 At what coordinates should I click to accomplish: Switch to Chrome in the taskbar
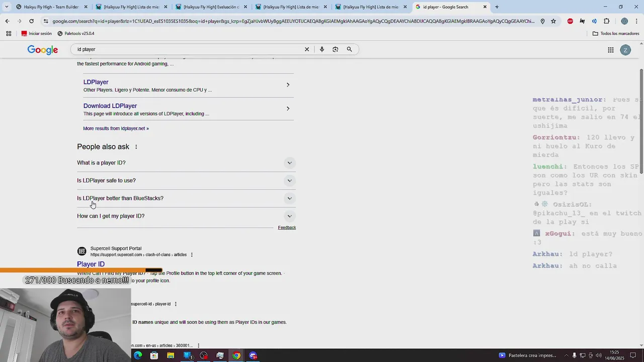coord(236,355)
